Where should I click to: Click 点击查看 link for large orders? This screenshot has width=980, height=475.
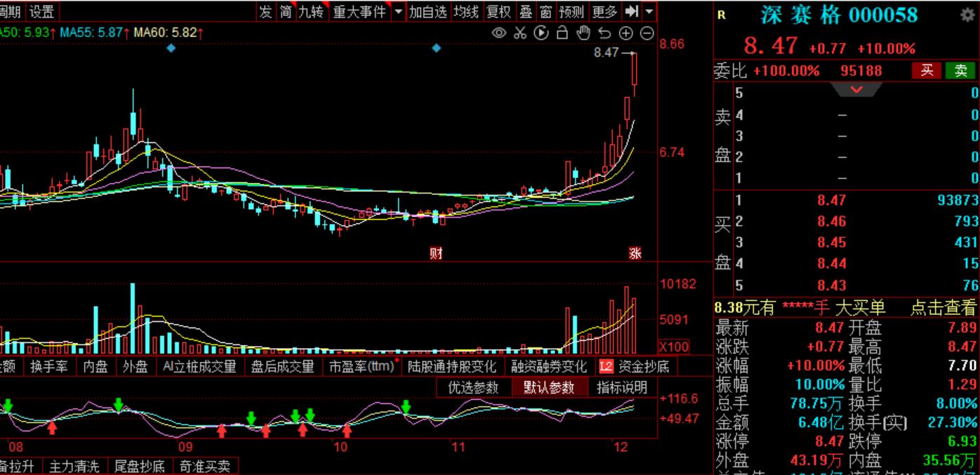coord(943,307)
